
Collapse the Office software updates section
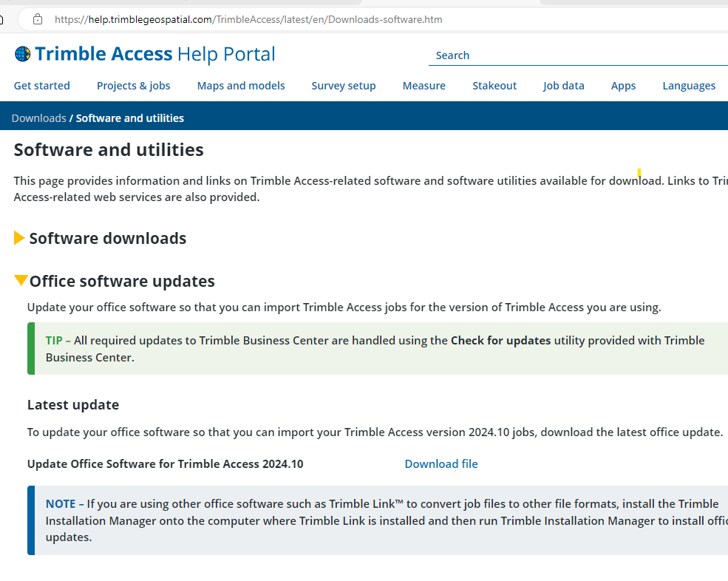pyautogui.click(x=21, y=280)
